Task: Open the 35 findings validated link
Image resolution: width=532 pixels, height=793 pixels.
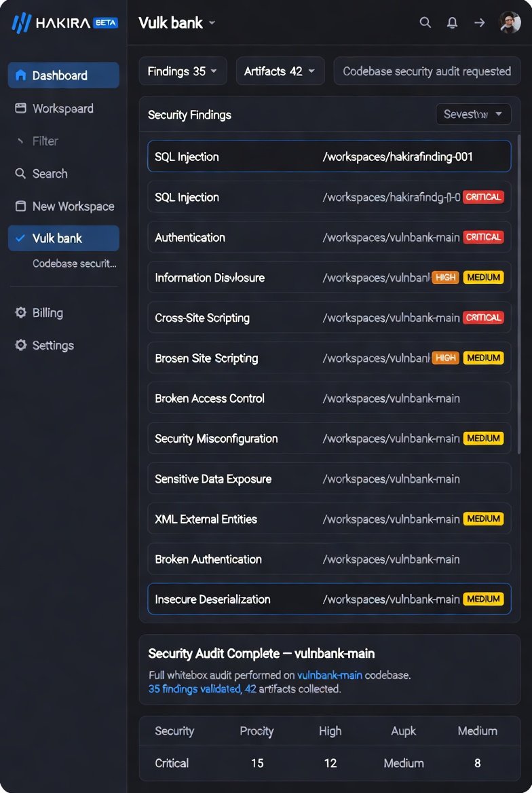Action: click(x=195, y=689)
